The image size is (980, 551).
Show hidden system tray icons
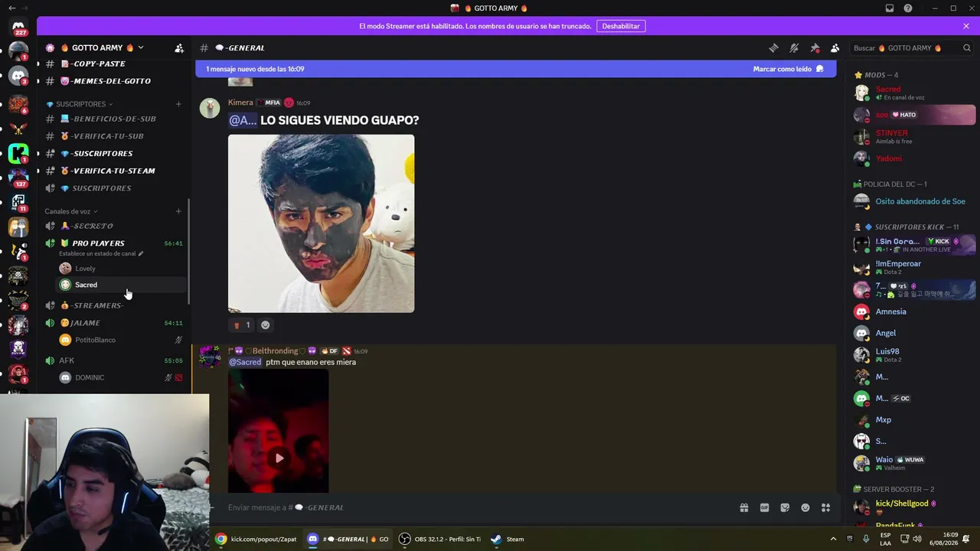point(834,539)
